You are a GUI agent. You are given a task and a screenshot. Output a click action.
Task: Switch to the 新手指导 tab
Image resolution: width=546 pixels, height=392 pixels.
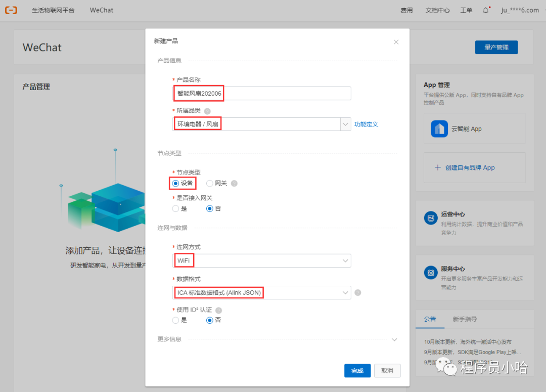point(465,319)
